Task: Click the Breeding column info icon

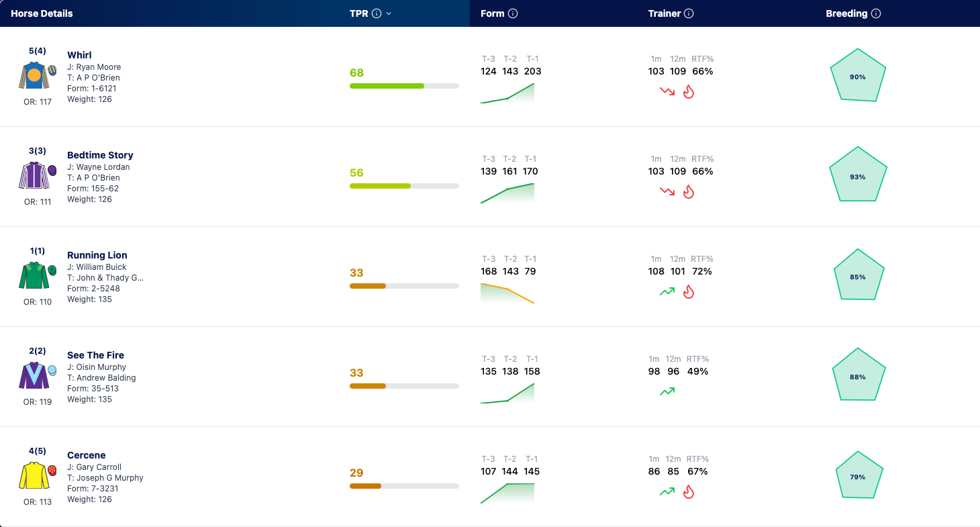Action: click(x=876, y=13)
